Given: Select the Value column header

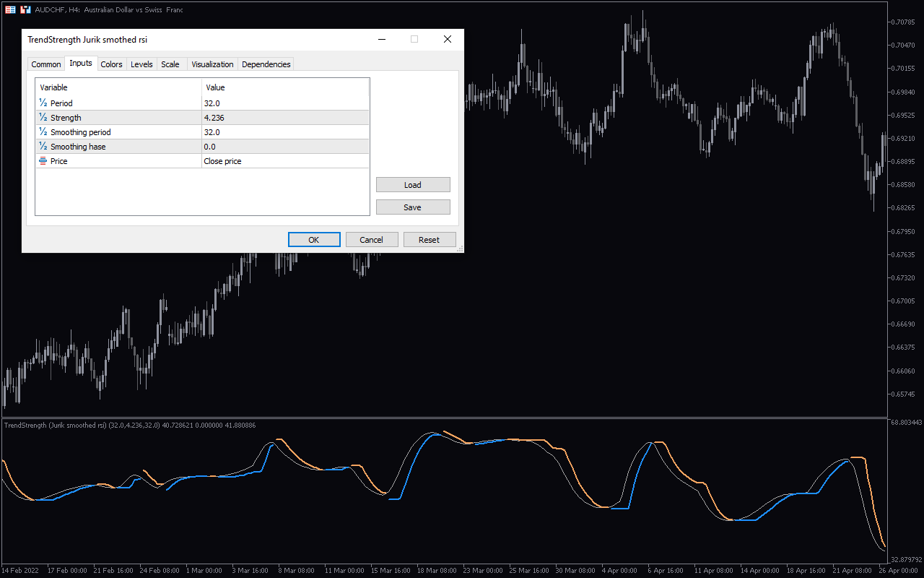Looking at the screenshot, I should [x=285, y=87].
